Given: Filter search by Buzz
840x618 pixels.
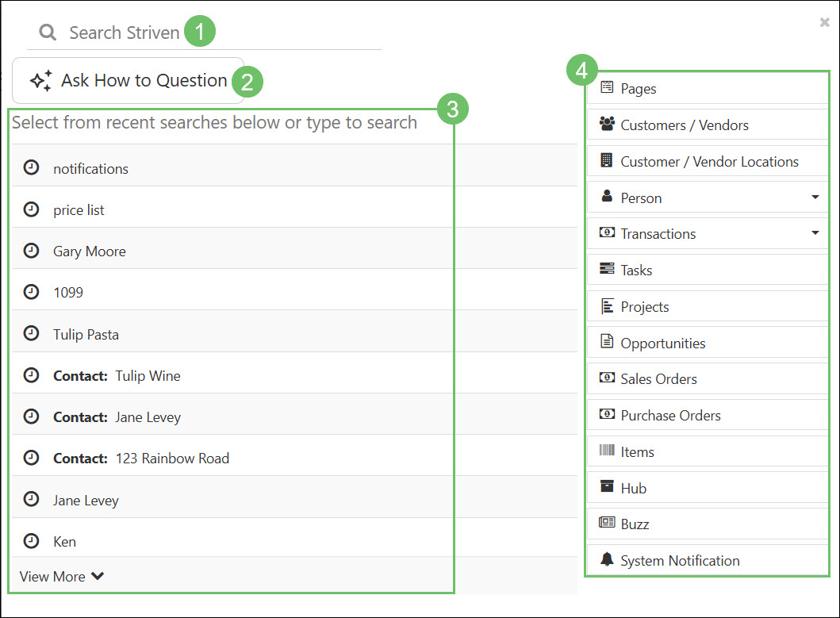Looking at the screenshot, I should tap(708, 524).
